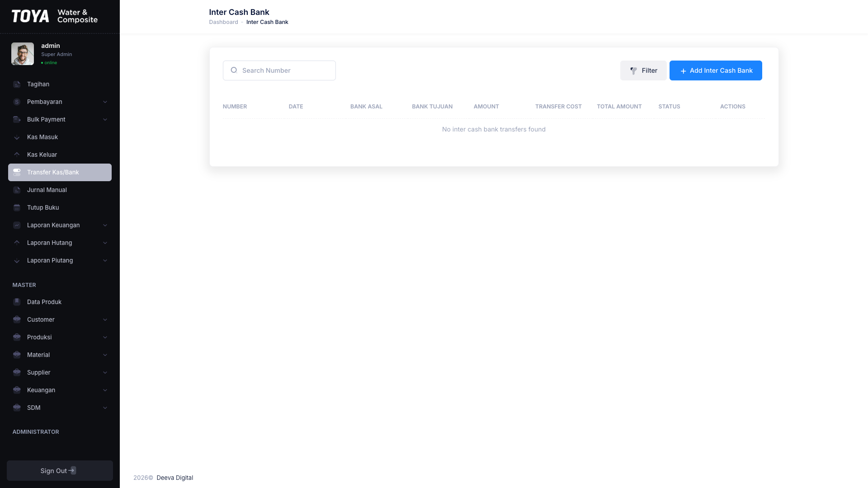Click the Jurnal Manual icon
The width and height of the screenshot is (868, 488).
[17, 190]
